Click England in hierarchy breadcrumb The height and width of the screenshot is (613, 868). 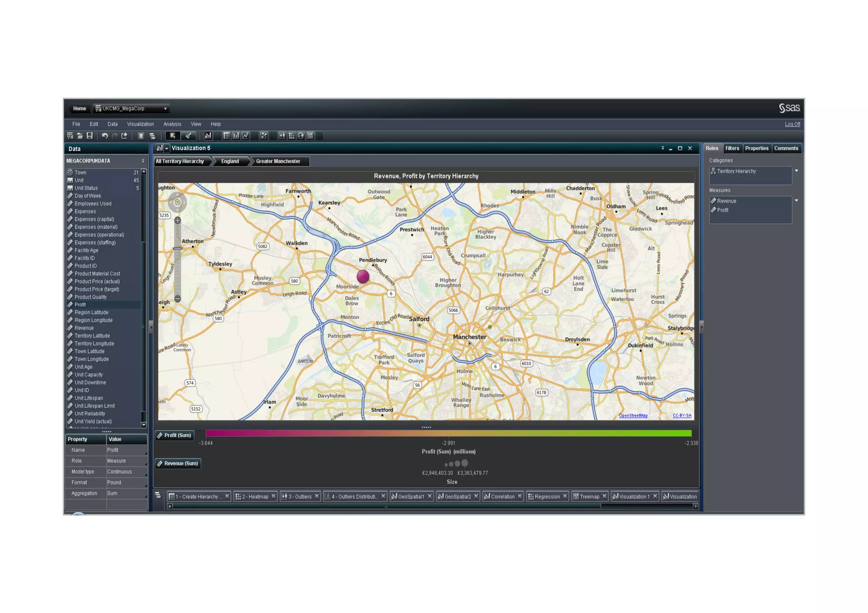[x=230, y=161]
